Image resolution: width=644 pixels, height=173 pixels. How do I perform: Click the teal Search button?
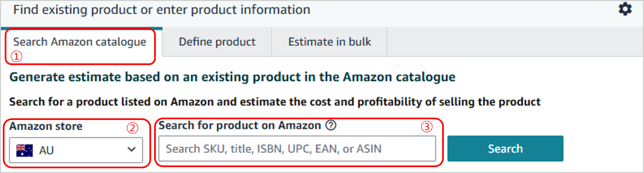(505, 148)
